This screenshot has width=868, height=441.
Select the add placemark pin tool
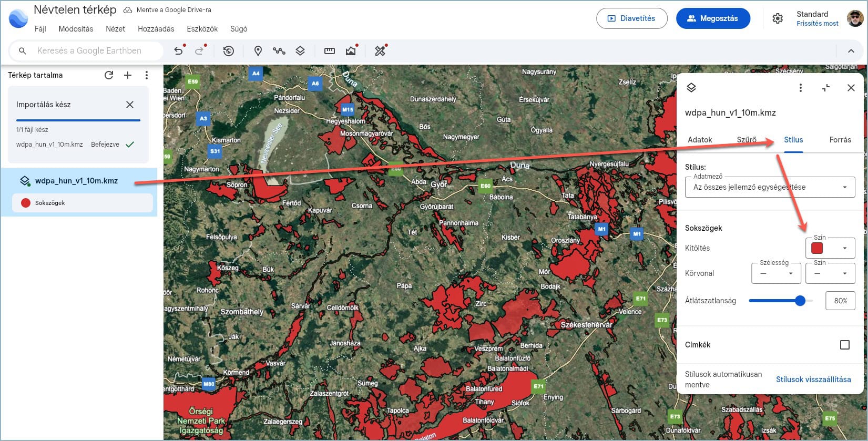click(258, 51)
